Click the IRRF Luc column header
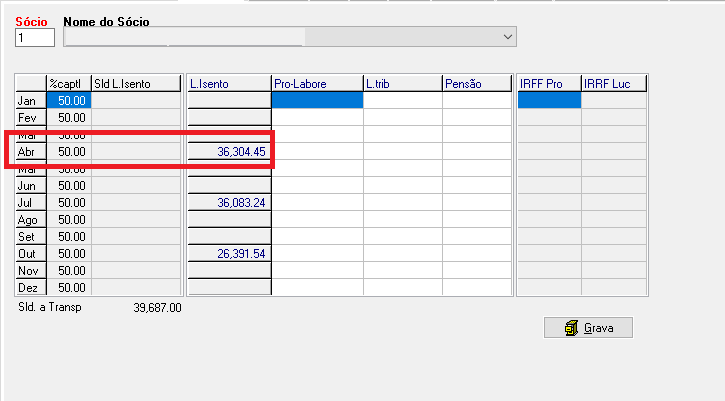Viewport: 725px width, 401px height. (612, 83)
